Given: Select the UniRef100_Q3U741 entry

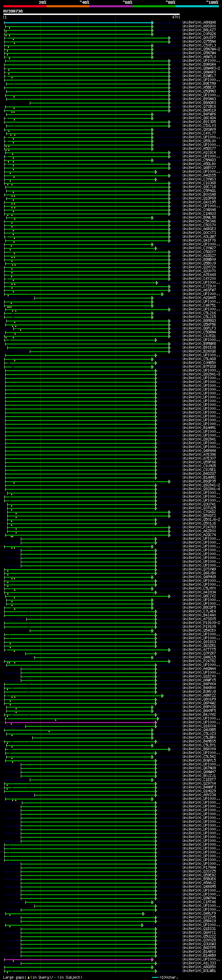Looking at the screenshot, I should point(199,504).
